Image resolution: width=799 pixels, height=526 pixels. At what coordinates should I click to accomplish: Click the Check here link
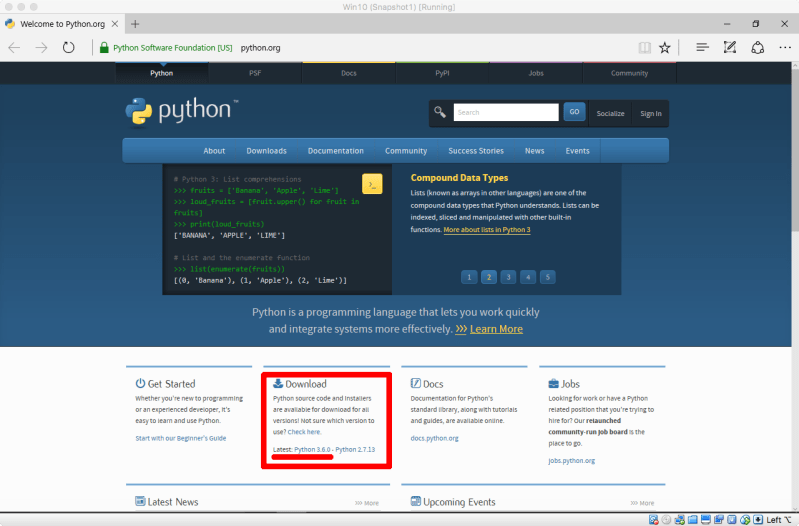coord(305,432)
